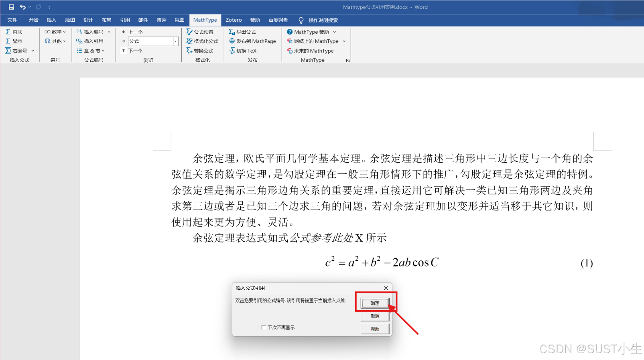Open the 其他 symbols dropdown

click(55, 41)
